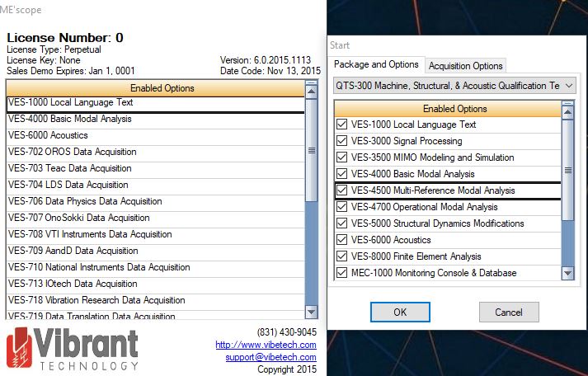Click Enabled Options header in Start dialog
The width and height of the screenshot is (588, 376).
pyautogui.click(x=448, y=108)
